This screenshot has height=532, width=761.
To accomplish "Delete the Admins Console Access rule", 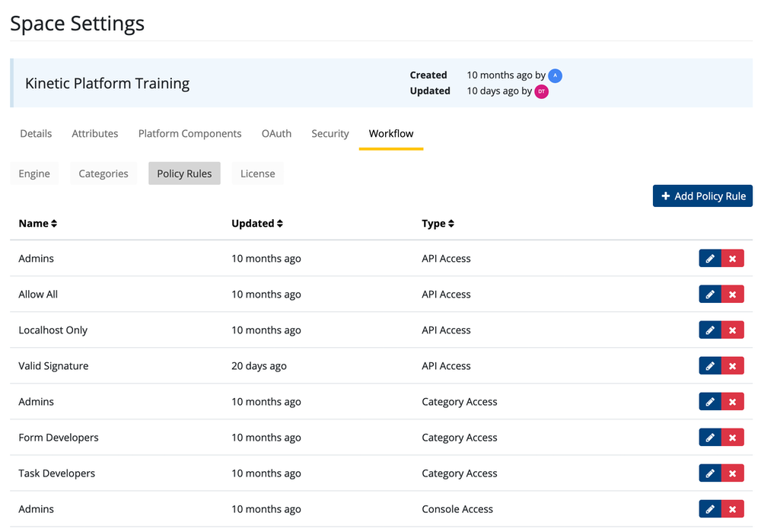I will click(x=733, y=509).
